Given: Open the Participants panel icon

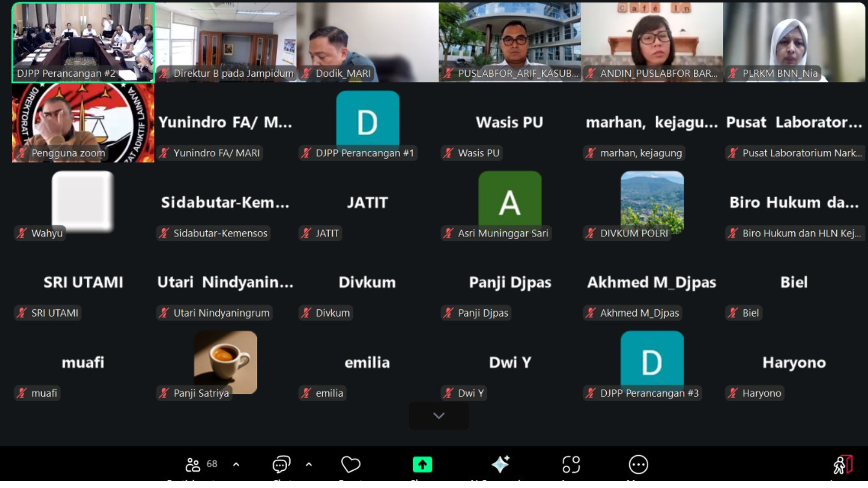Looking at the screenshot, I should tap(193, 465).
